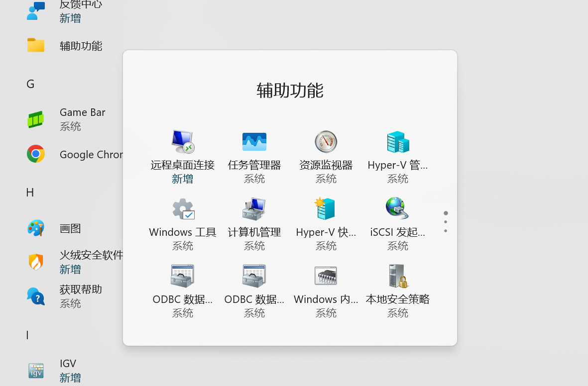Click the 资源监视器 label text
The image size is (588, 386).
pyautogui.click(x=326, y=165)
